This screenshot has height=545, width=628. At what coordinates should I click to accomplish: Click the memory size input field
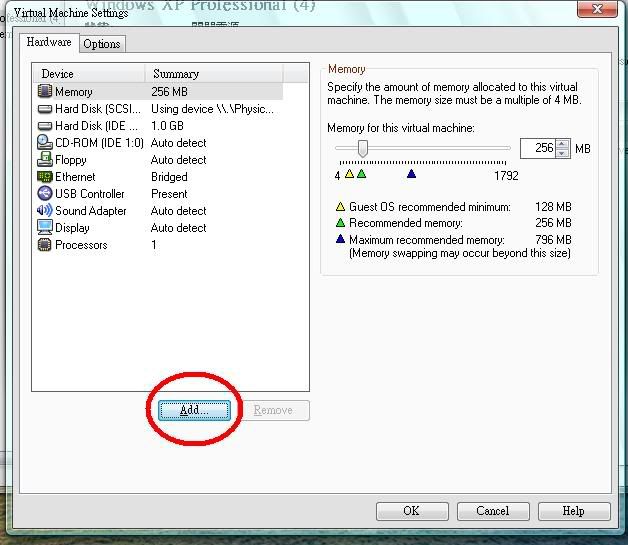pos(537,148)
